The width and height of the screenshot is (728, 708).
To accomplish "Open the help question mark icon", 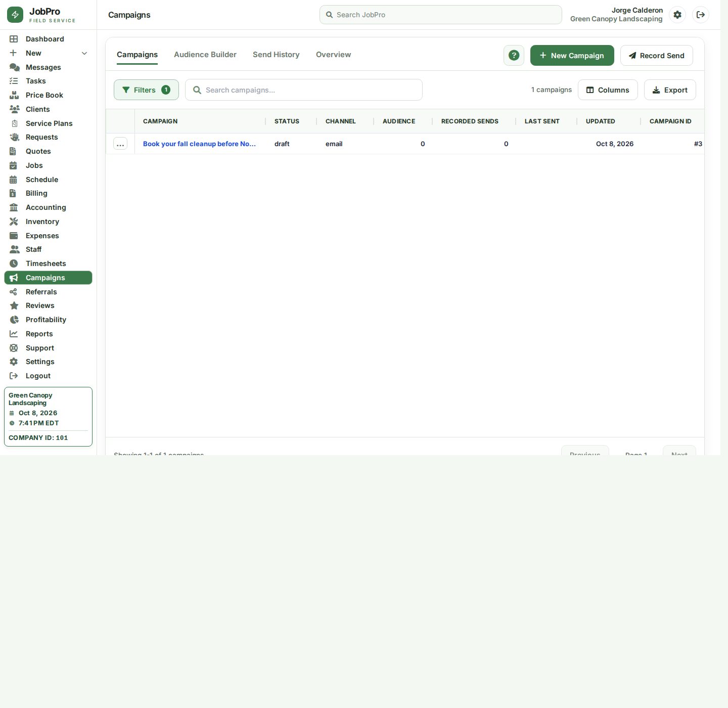I will 514,56.
